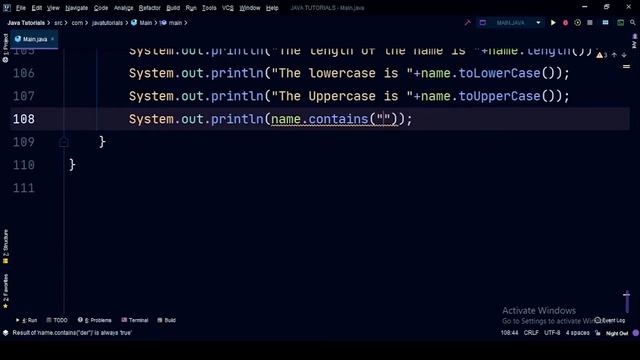Change UTF-8 file encoding
Screen dimensions: 640x360
pyautogui.click(x=552, y=333)
